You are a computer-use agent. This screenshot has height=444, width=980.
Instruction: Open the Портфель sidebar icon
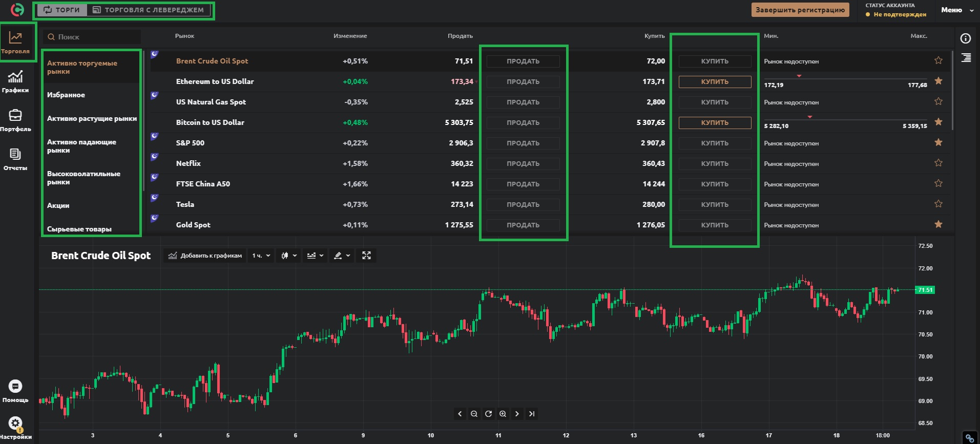(15, 120)
